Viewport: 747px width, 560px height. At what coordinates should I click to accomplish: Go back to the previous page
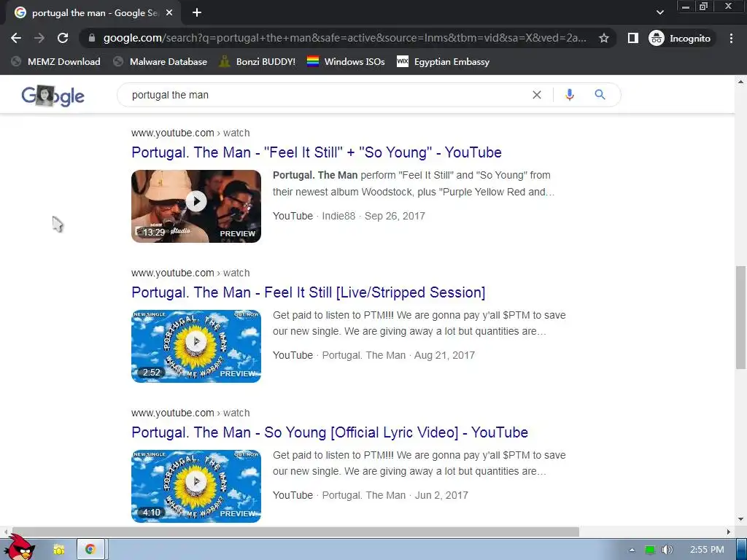pyautogui.click(x=16, y=38)
